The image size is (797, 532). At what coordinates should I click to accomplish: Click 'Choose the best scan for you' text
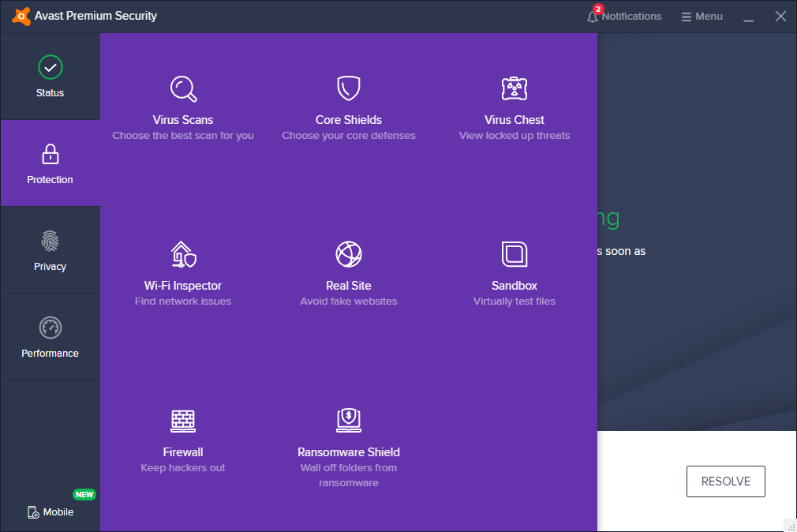point(183,136)
